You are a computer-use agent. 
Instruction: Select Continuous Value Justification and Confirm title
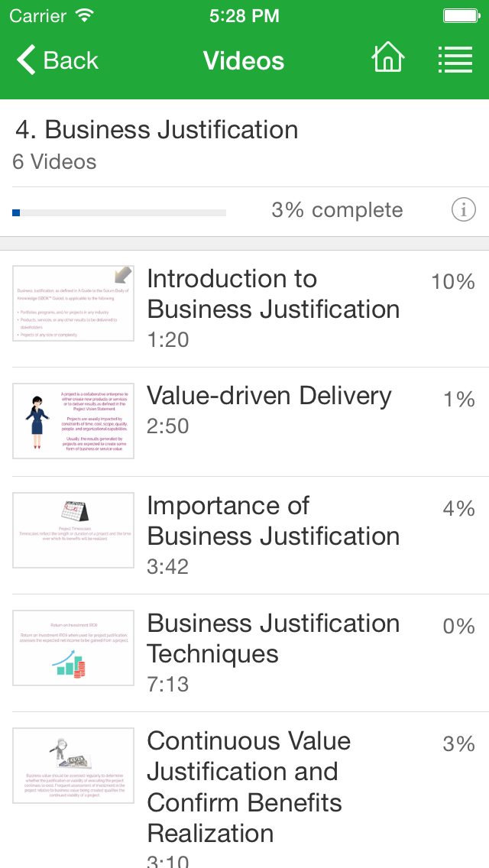[x=248, y=787]
